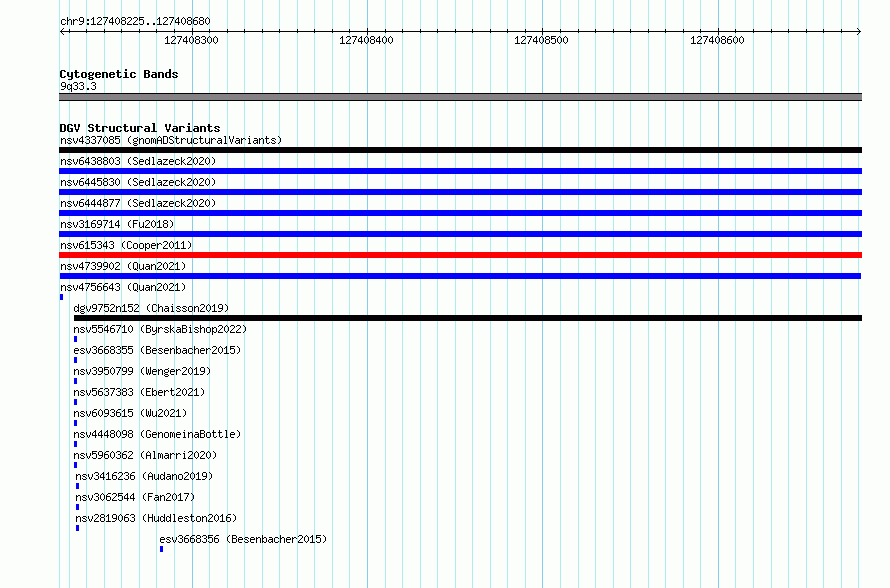Image resolution: width=890 pixels, height=588 pixels.
Task: Select the nsv6444877 (Sedlazeck2020) blue bar
Action: click(x=460, y=213)
